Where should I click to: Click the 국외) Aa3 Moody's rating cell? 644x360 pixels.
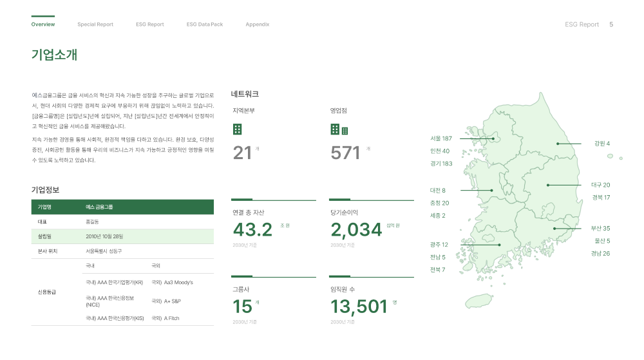point(172,283)
